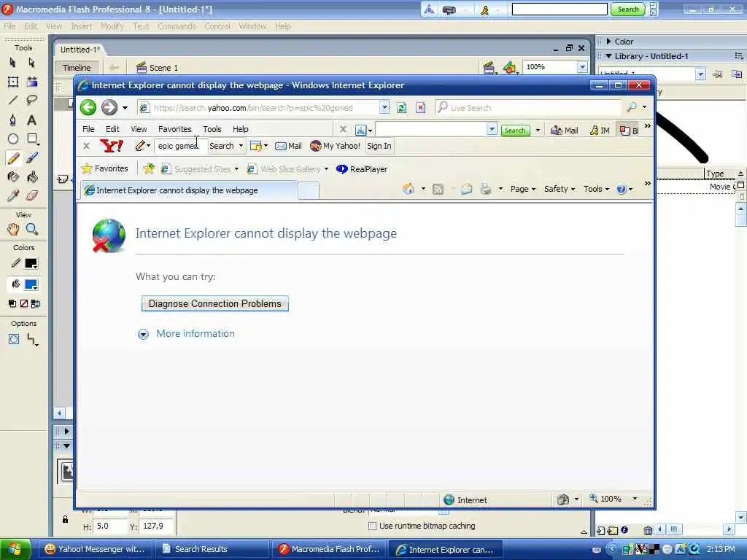Click the RSS feeds icon
Viewport: 747px width, 560px height.
point(438,189)
